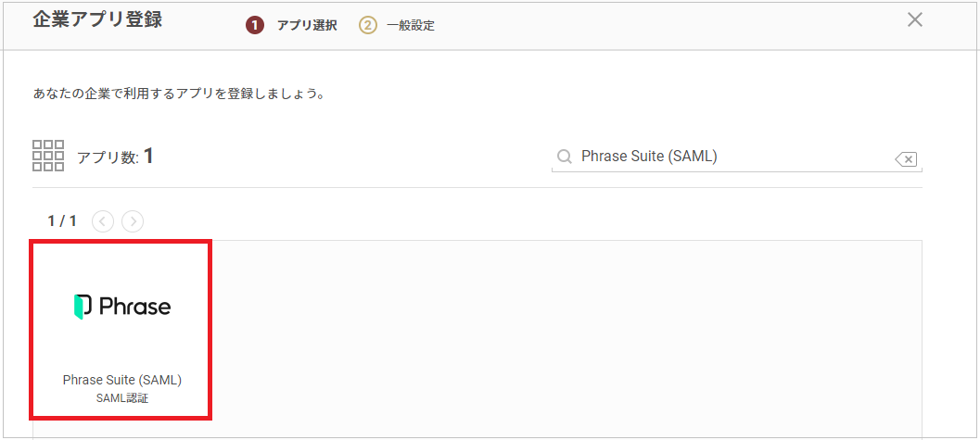The height and width of the screenshot is (440, 980).
Task: Click the step 1 circle indicator
Action: tap(254, 26)
